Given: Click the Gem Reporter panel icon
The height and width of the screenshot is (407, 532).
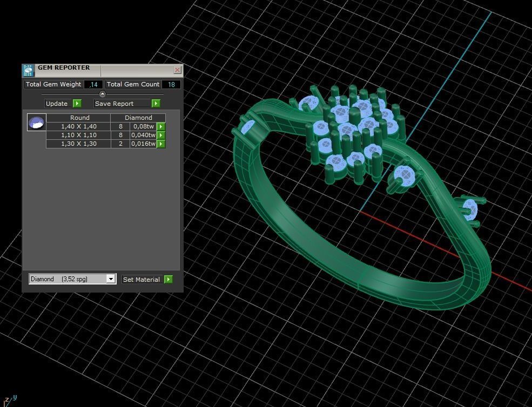Looking at the screenshot, I should tap(28, 70).
